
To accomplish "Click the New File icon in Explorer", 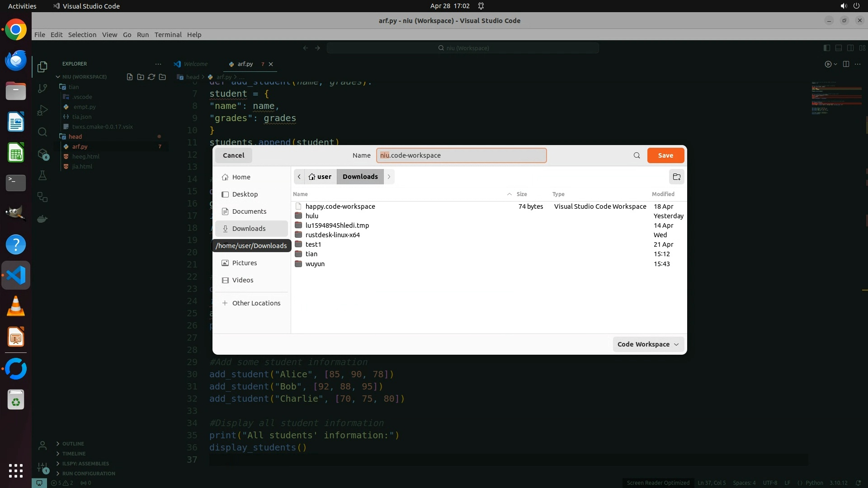I will pyautogui.click(x=130, y=77).
